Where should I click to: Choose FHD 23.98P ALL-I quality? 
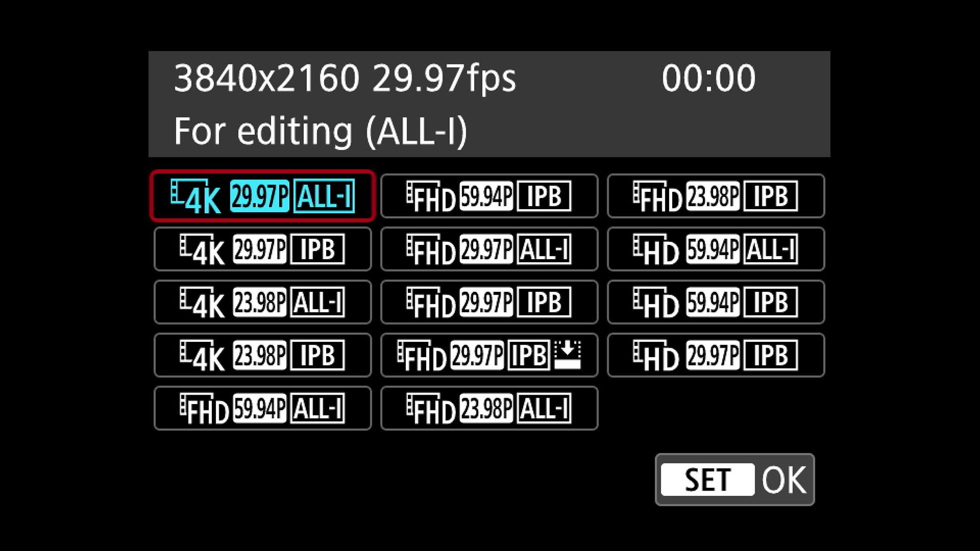(489, 409)
